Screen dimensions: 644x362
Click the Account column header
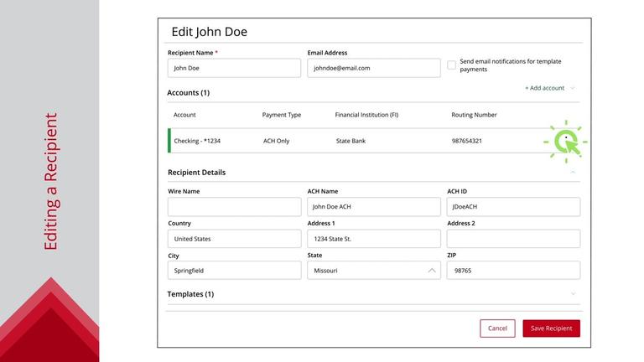(x=184, y=115)
